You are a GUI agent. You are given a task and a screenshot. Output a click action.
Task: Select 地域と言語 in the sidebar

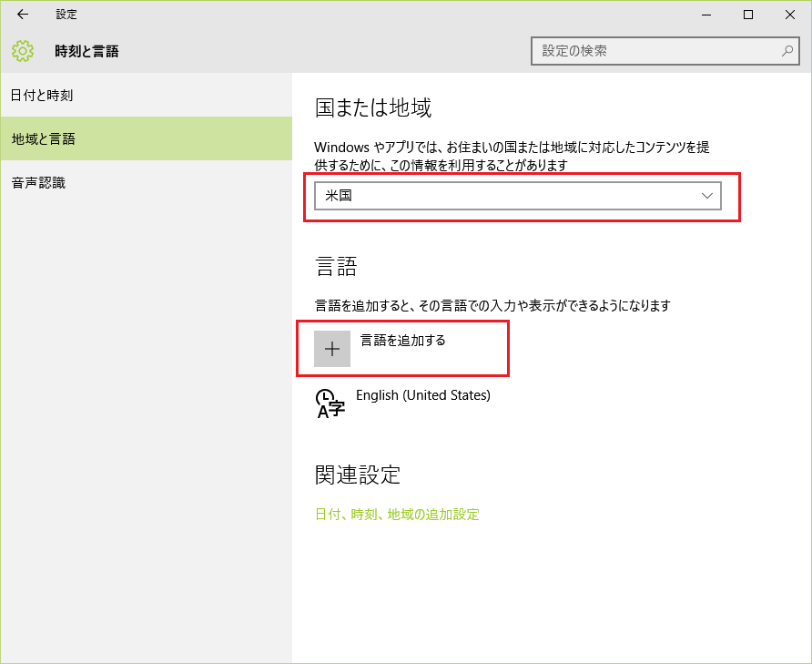146,139
